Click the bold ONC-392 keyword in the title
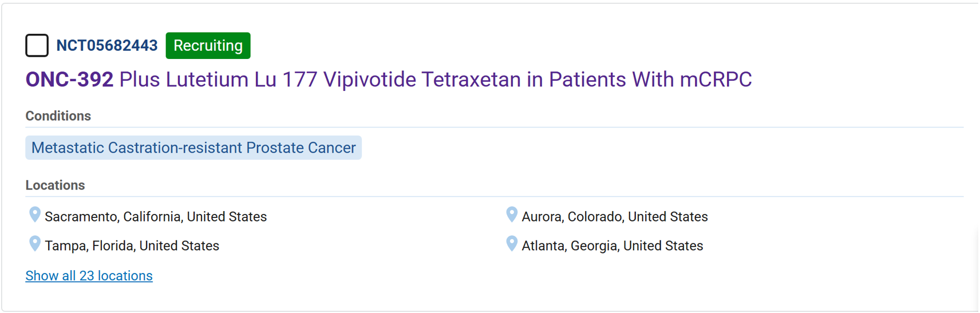The width and height of the screenshot is (980, 313). [69, 80]
